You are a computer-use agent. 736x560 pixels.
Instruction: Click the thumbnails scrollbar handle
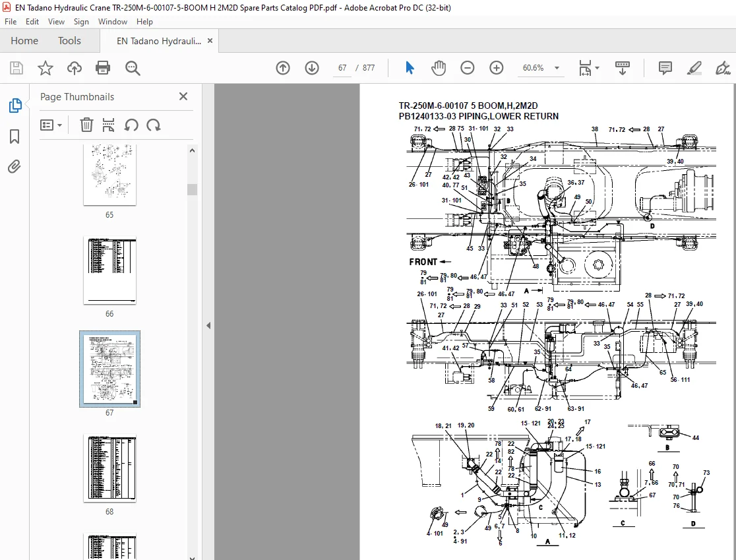(x=192, y=189)
